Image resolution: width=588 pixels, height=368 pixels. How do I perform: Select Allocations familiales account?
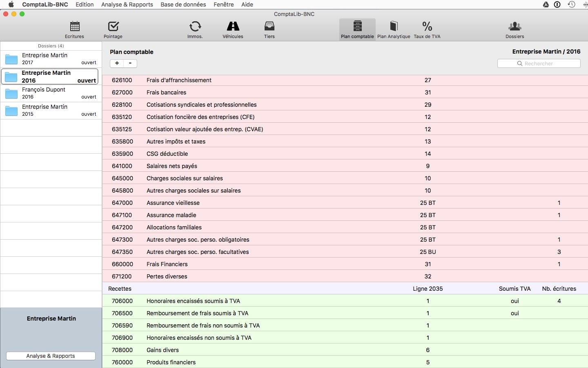(x=345, y=227)
